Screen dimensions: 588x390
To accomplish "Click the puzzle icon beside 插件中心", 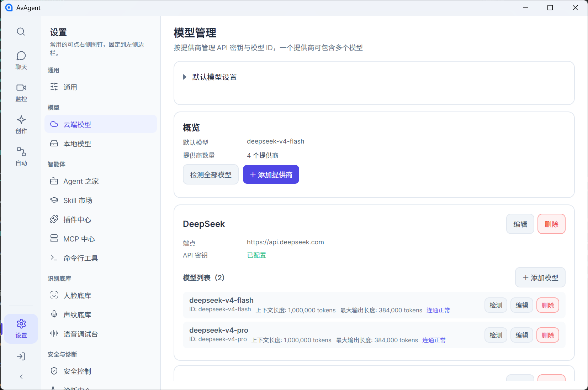I will [54, 219].
